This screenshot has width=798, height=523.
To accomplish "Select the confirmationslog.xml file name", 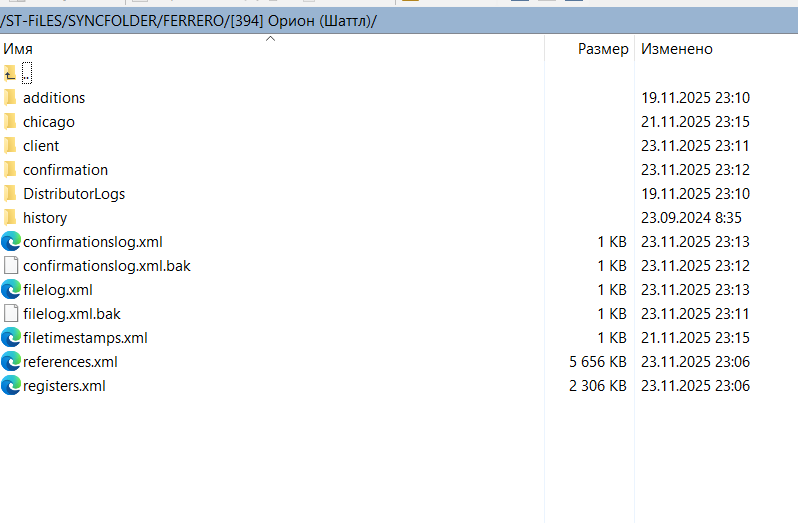I will (93, 242).
